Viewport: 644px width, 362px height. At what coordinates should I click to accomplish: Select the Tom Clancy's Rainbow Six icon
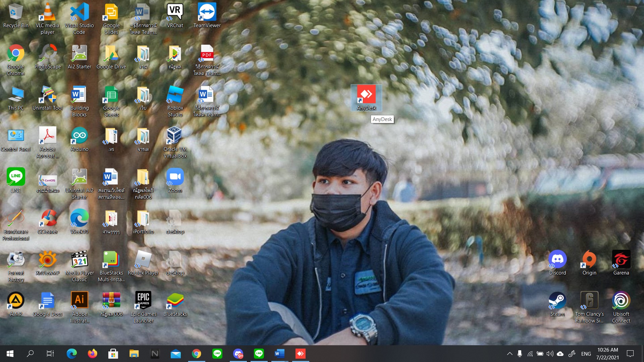(x=589, y=308)
